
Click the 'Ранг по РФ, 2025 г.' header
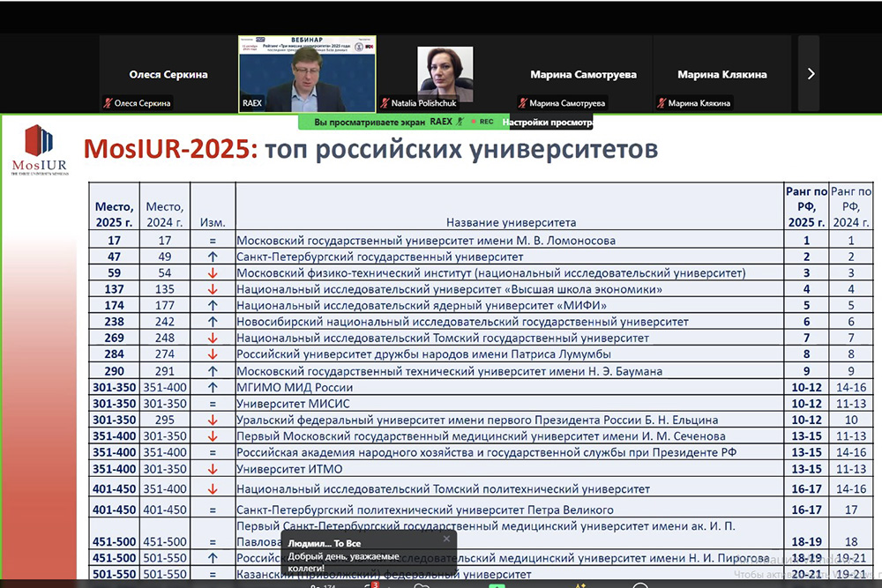805,207
